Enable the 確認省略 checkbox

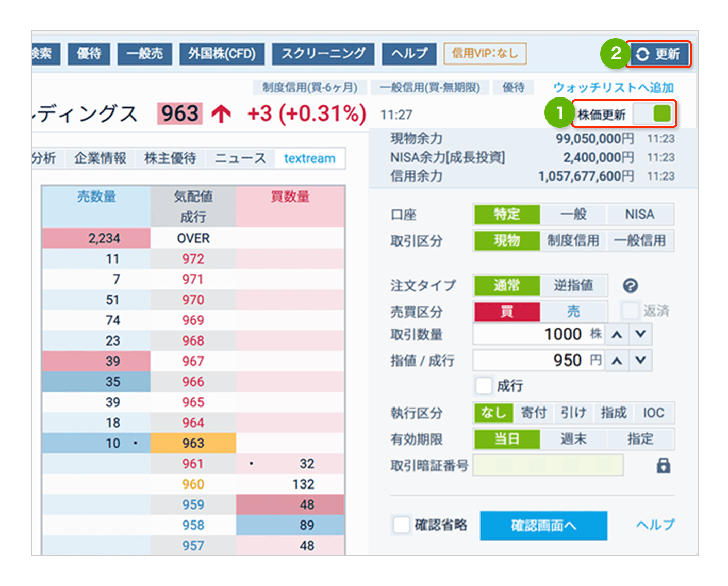click(401, 525)
